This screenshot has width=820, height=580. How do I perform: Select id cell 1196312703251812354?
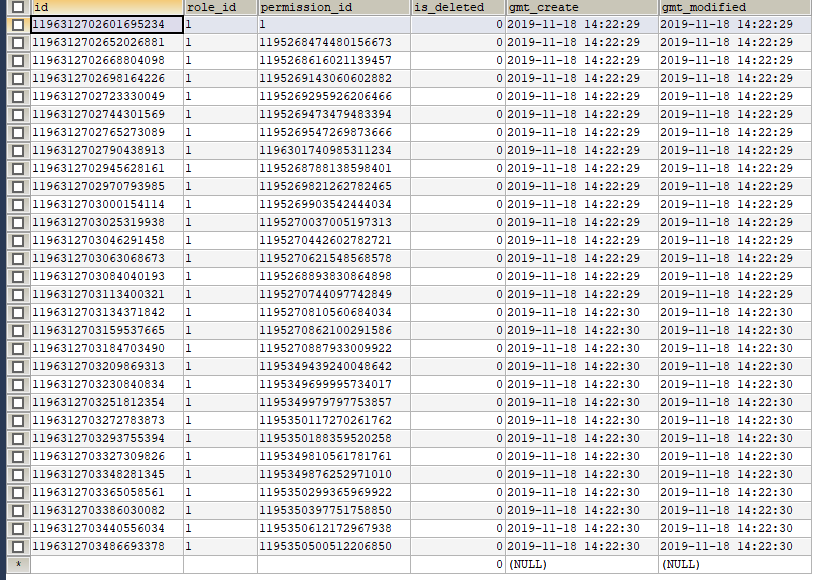107,402
